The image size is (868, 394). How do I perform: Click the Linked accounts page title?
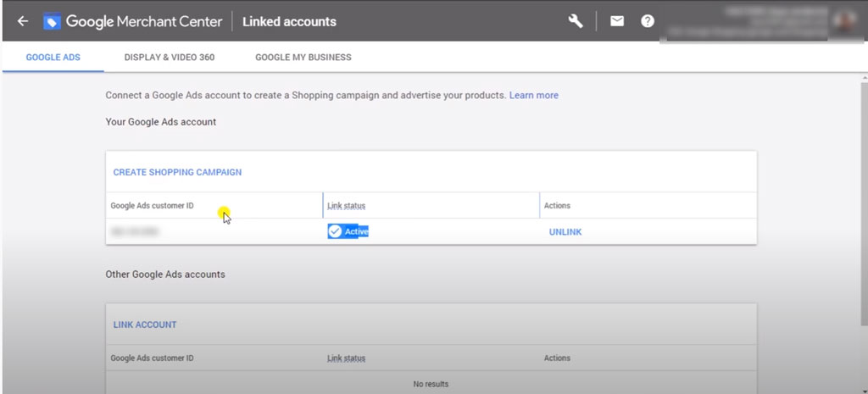coord(290,21)
